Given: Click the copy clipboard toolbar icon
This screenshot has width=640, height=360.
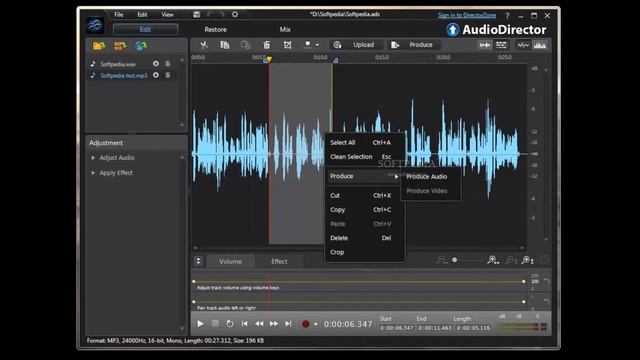Looking at the screenshot, I should pos(224,45).
